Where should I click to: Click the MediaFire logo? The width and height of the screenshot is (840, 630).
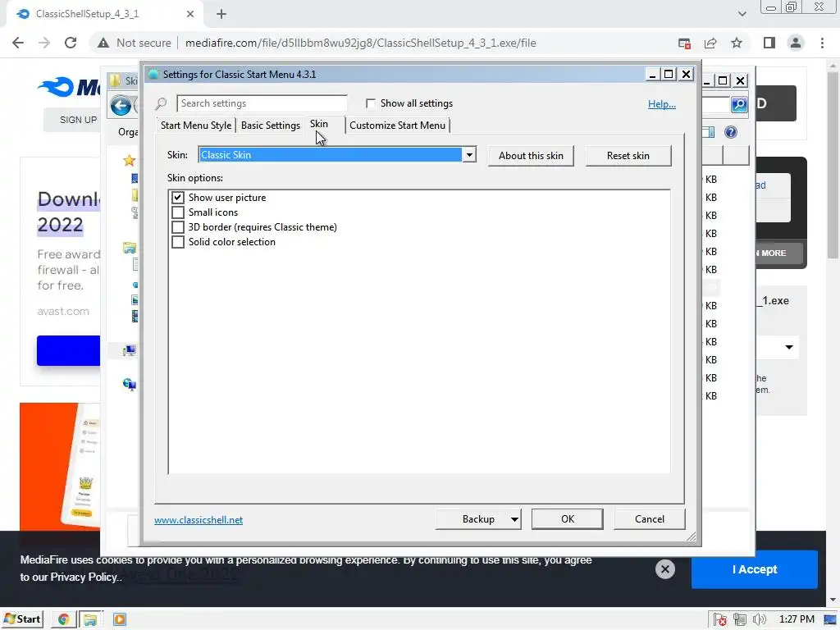pos(69,86)
